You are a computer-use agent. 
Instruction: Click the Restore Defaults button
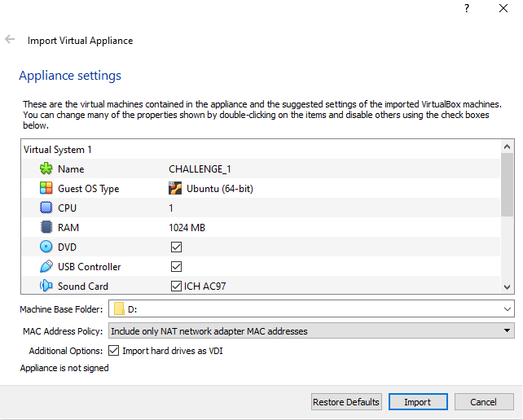[x=346, y=402]
